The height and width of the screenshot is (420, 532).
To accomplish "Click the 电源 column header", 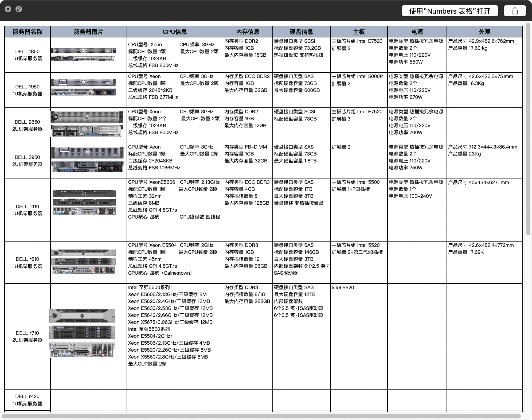I will 417,32.
